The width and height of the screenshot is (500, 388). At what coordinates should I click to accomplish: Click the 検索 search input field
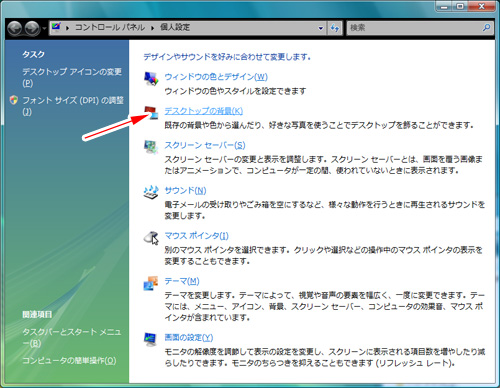(414, 28)
